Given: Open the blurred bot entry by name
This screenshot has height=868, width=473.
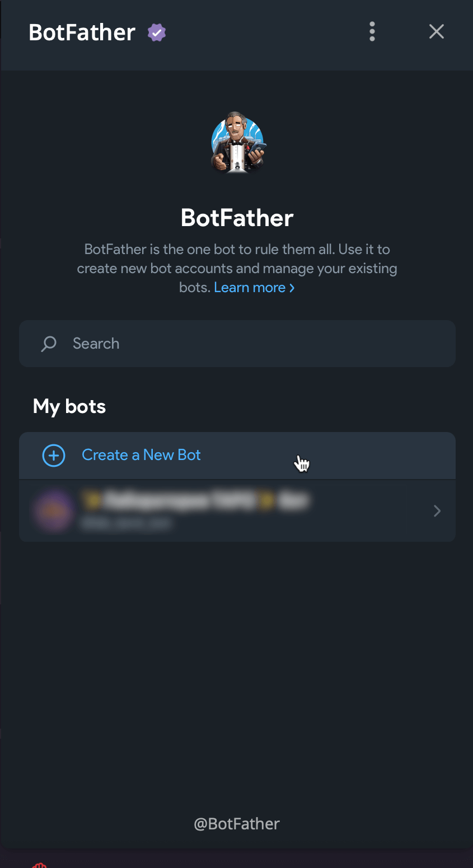Looking at the screenshot, I should click(195, 500).
